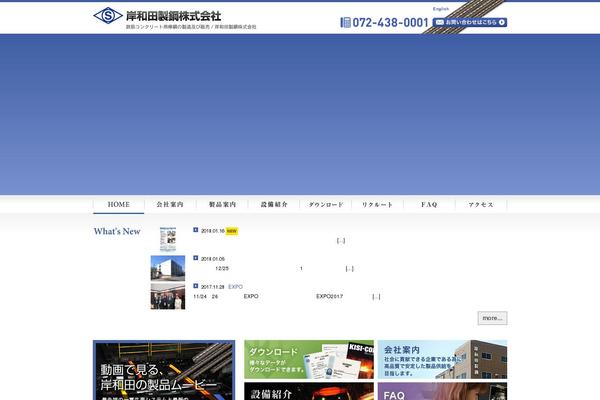Open the green ダウンロード banner
This screenshot has width=600, height=400.
click(309, 359)
